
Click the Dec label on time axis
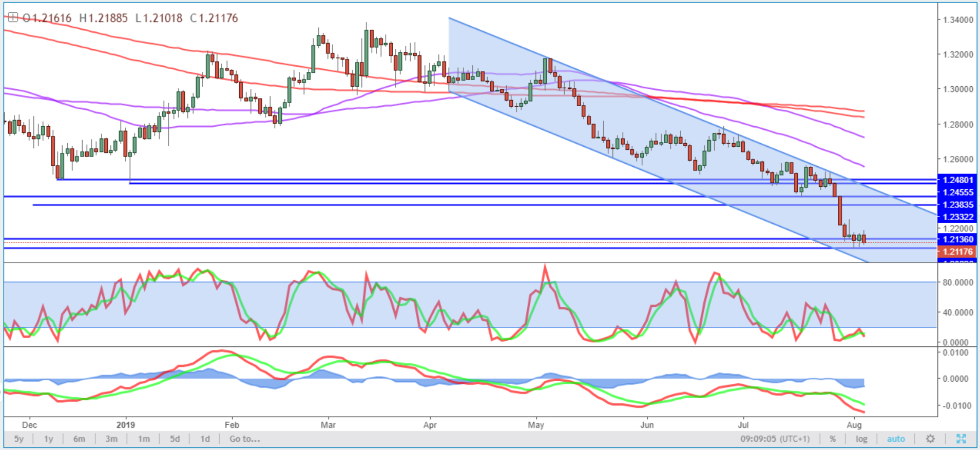point(29,425)
